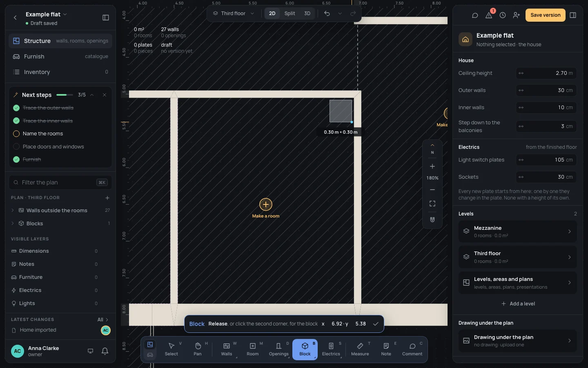Activate the Measure tool
The height and width of the screenshot is (368, 588).
pos(360,349)
